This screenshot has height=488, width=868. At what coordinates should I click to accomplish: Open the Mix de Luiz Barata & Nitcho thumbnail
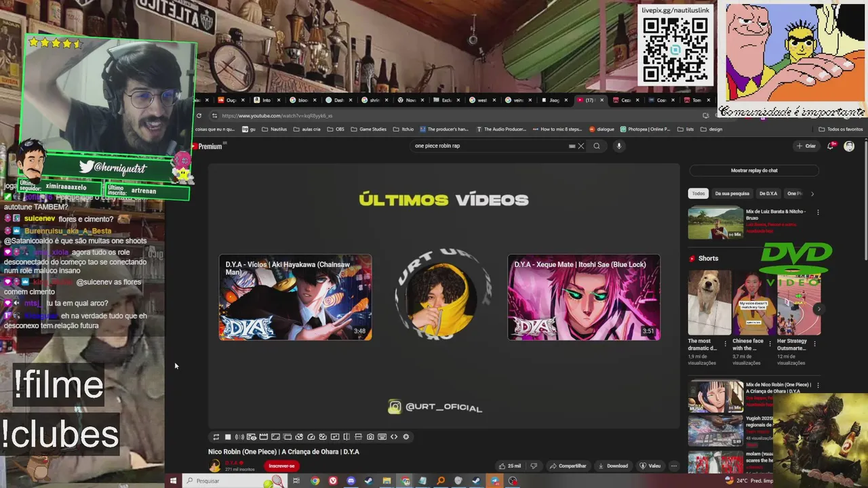[x=715, y=223]
